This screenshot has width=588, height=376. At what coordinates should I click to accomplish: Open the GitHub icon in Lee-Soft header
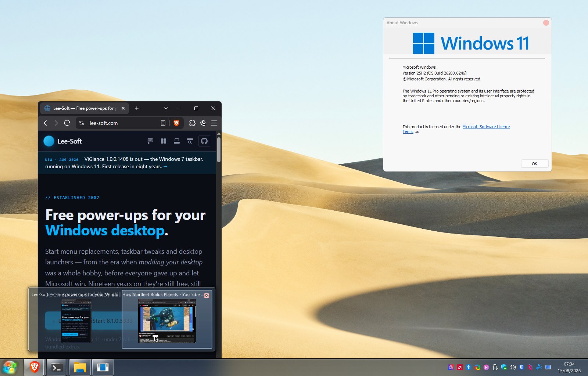click(x=204, y=141)
